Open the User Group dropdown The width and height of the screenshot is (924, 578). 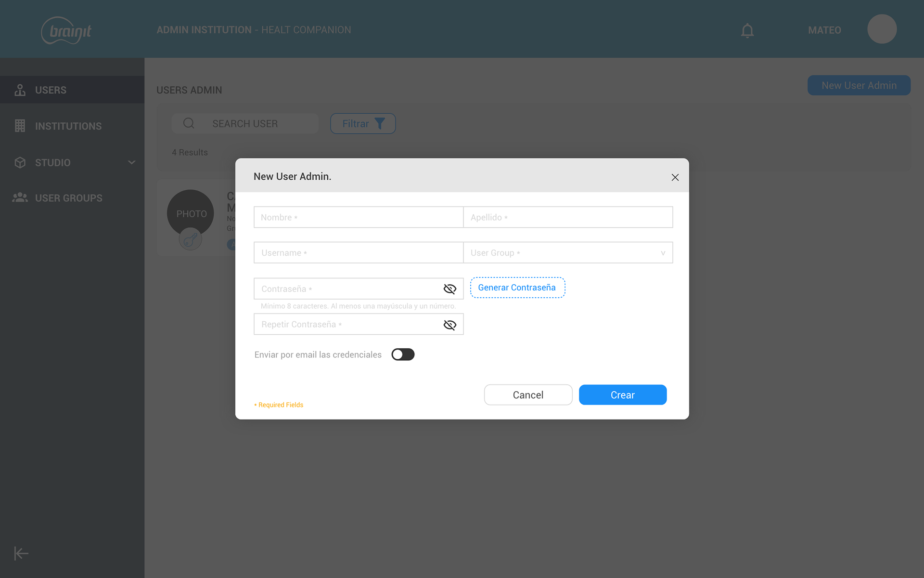(x=568, y=253)
